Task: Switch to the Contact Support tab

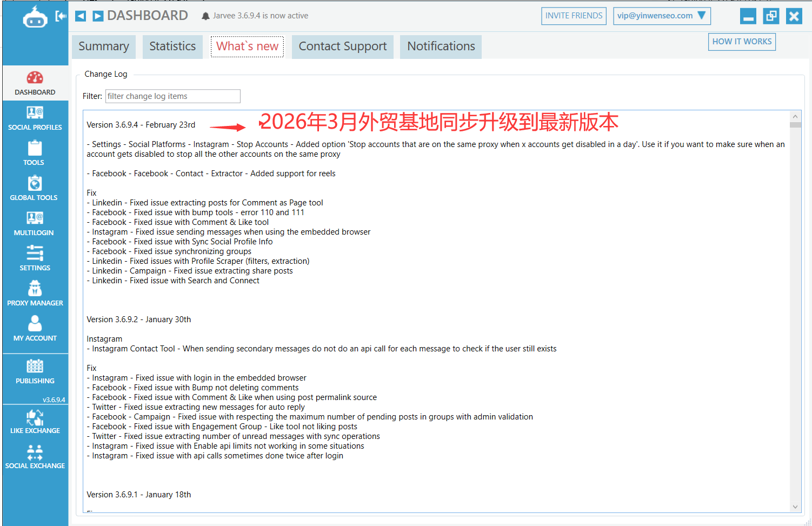Action: pos(342,46)
